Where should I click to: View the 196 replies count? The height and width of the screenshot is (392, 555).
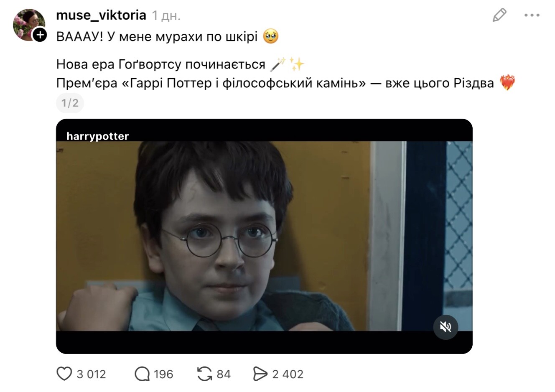point(163,374)
